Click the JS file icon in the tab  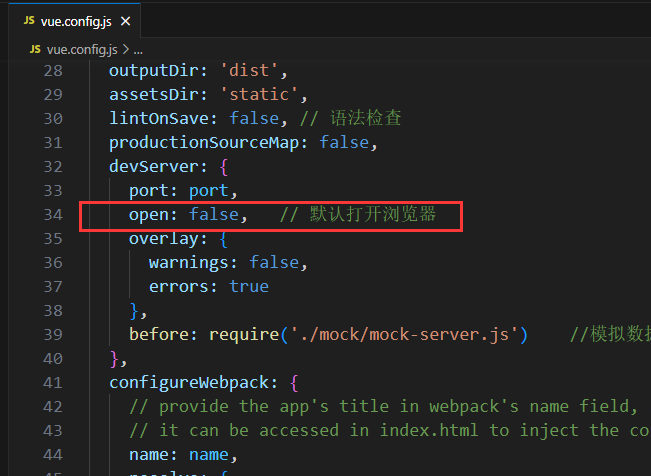pos(29,21)
